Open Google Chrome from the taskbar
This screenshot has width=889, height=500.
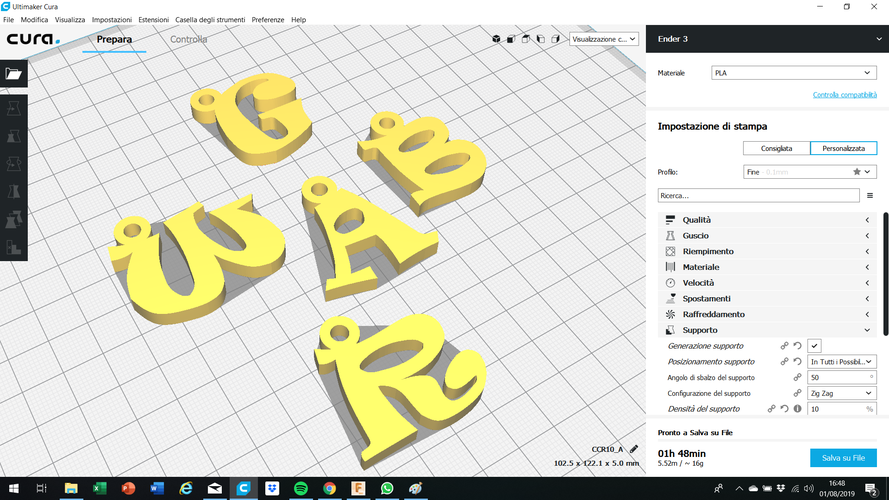[x=329, y=488]
